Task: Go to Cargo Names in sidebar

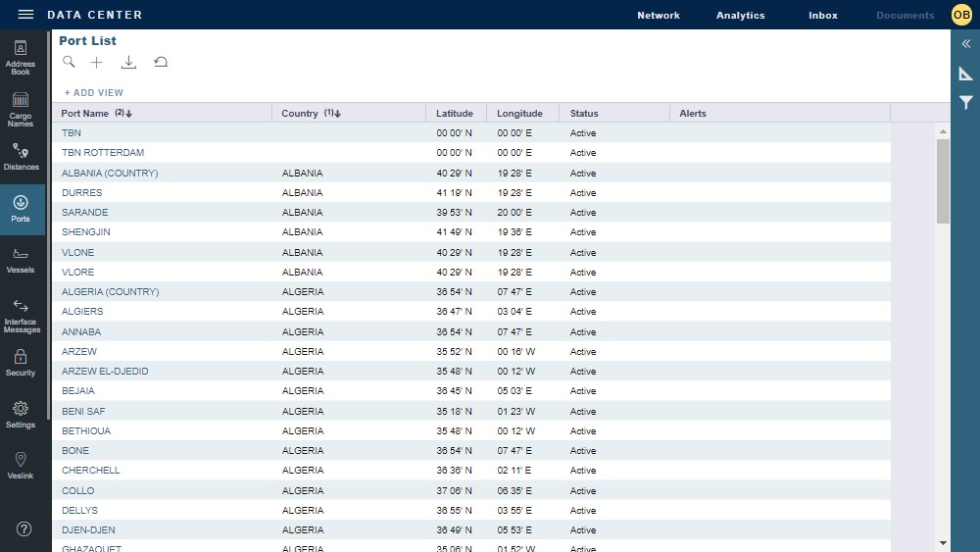Action: [x=21, y=110]
